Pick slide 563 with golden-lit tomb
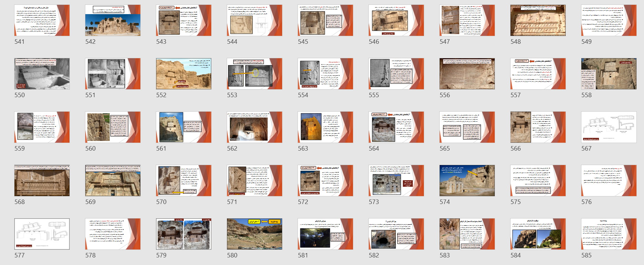This screenshot has width=644, height=265. 325,127
